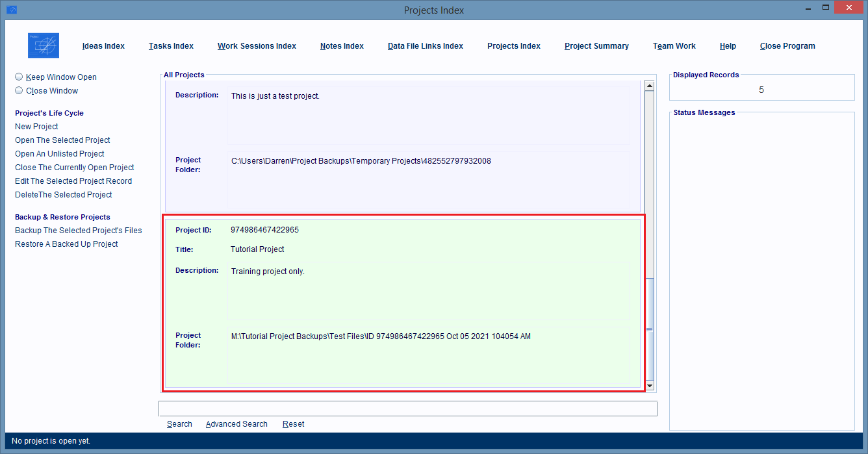The width and height of the screenshot is (868, 454).
Task: Click the blue project logo icon
Action: [x=44, y=45]
